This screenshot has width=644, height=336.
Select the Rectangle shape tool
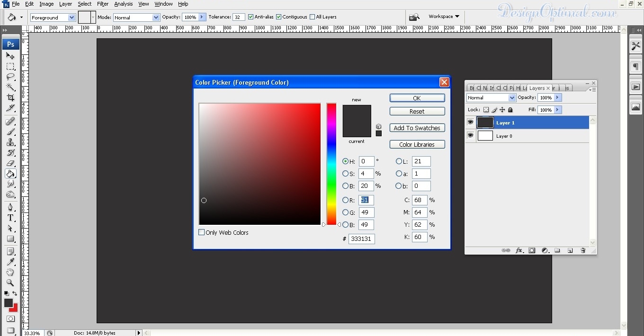click(10, 239)
